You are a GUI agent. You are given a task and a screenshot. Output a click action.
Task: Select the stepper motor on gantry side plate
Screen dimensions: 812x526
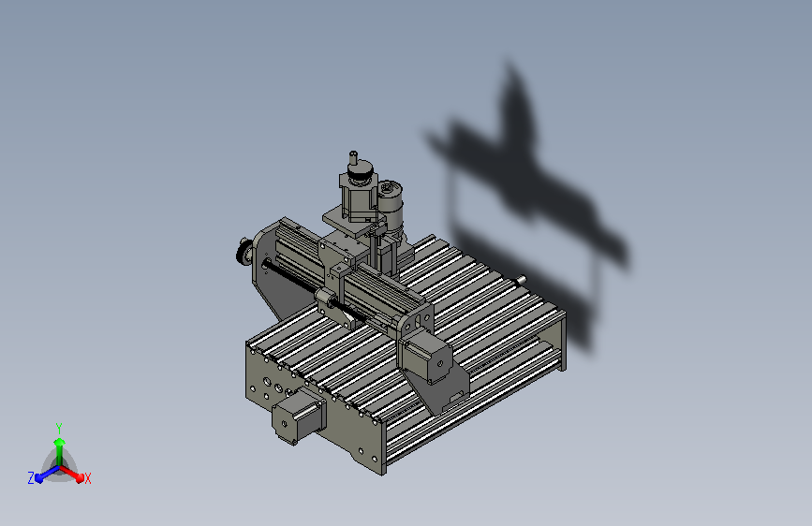pyautogui.click(x=426, y=355)
